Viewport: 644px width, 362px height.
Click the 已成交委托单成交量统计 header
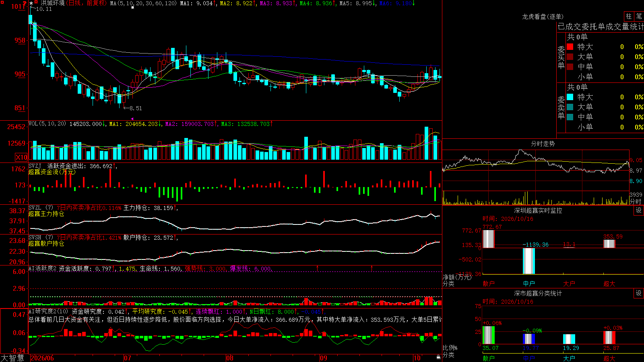[601, 27]
